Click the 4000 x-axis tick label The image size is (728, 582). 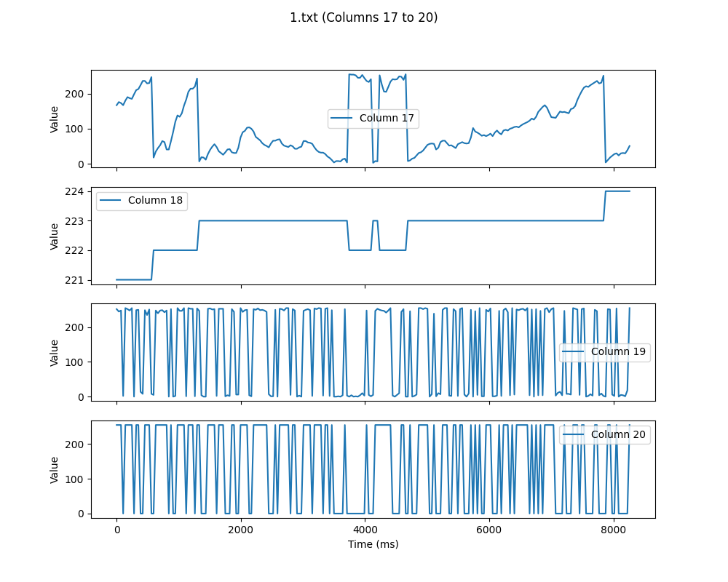pyautogui.click(x=365, y=530)
